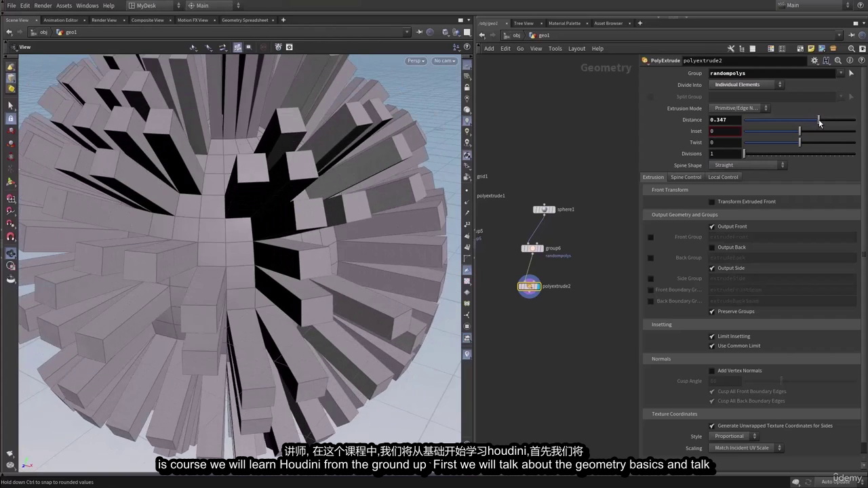Open network editor sticky note icon
This screenshot has width=868, height=488.
click(x=811, y=49)
